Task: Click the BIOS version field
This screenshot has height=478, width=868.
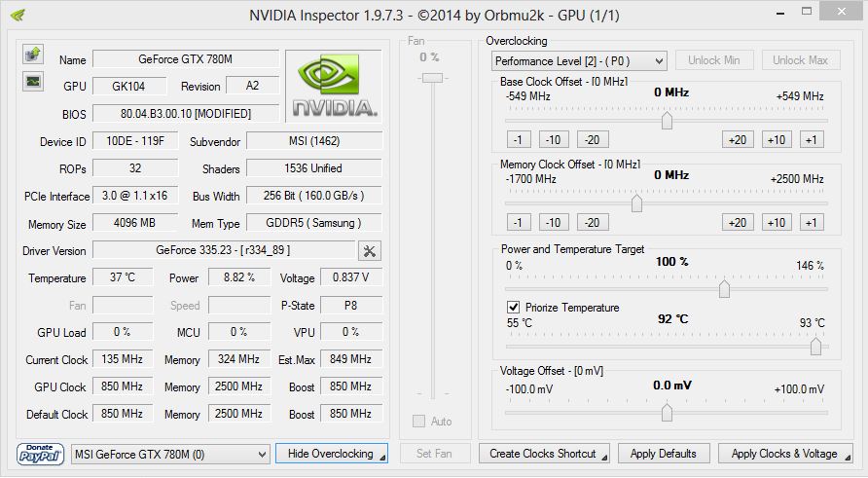Action: point(186,114)
